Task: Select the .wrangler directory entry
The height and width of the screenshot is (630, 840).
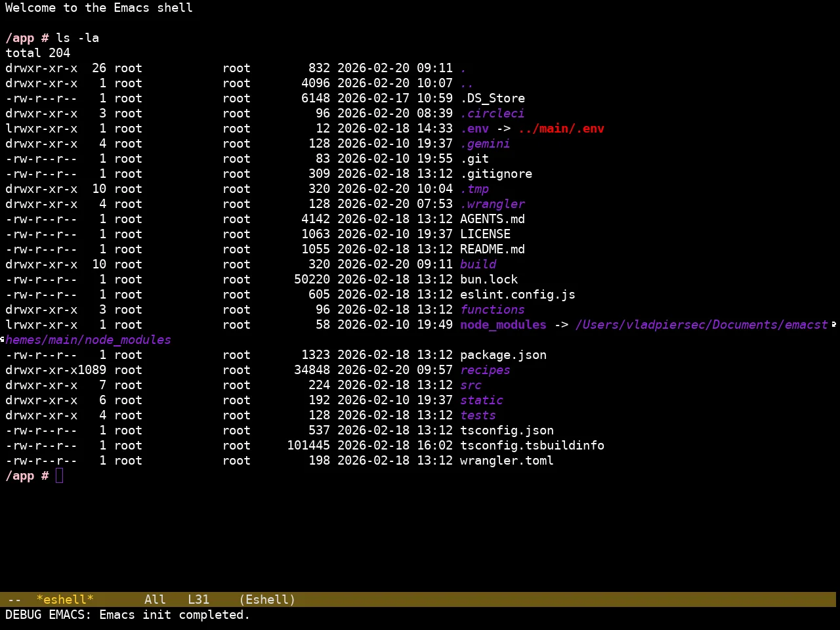Action: pos(492,204)
